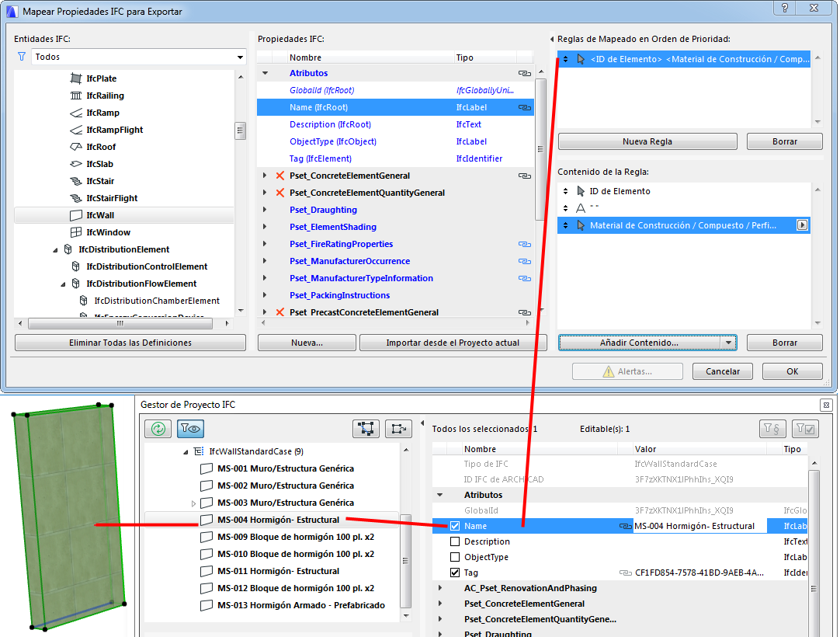Select the IfcRamp entity icon
Viewport: 840px width, 637px height.
click(x=76, y=113)
